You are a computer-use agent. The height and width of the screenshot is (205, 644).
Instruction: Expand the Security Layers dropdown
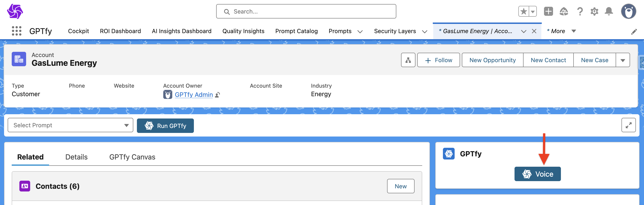coord(424,32)
